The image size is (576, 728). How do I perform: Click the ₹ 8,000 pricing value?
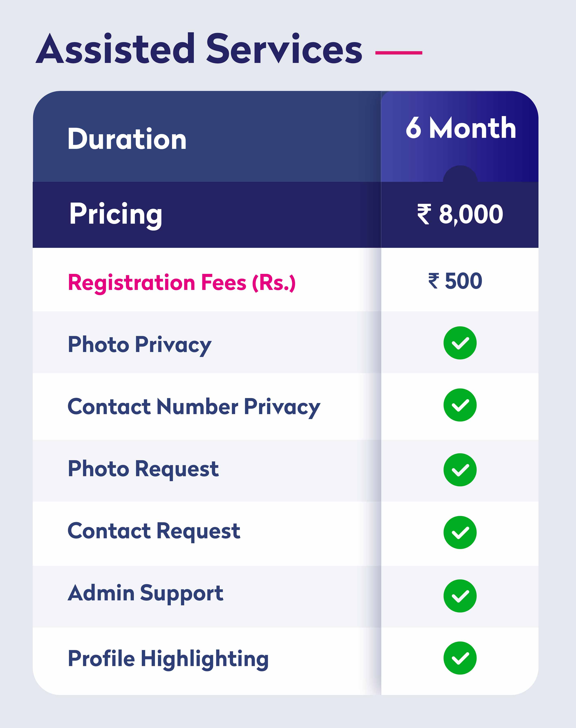tap(460, 214)
